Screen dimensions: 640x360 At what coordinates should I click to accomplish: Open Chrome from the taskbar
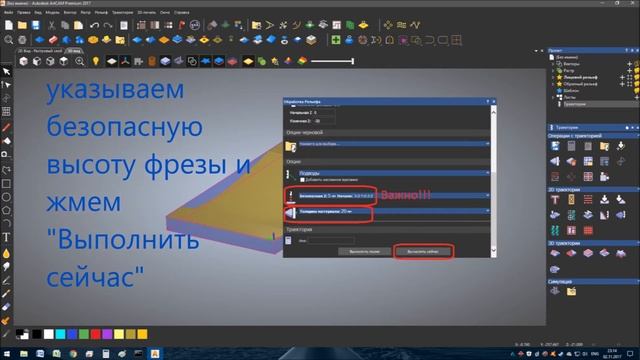coord(73,354)
